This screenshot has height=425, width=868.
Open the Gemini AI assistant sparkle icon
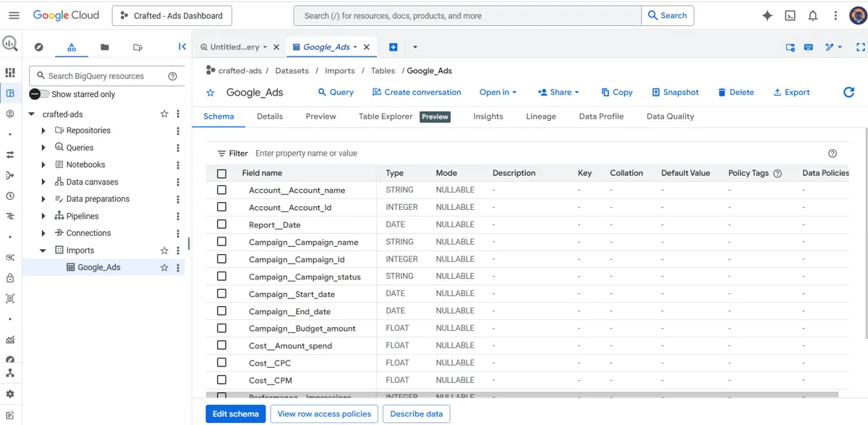767,14
